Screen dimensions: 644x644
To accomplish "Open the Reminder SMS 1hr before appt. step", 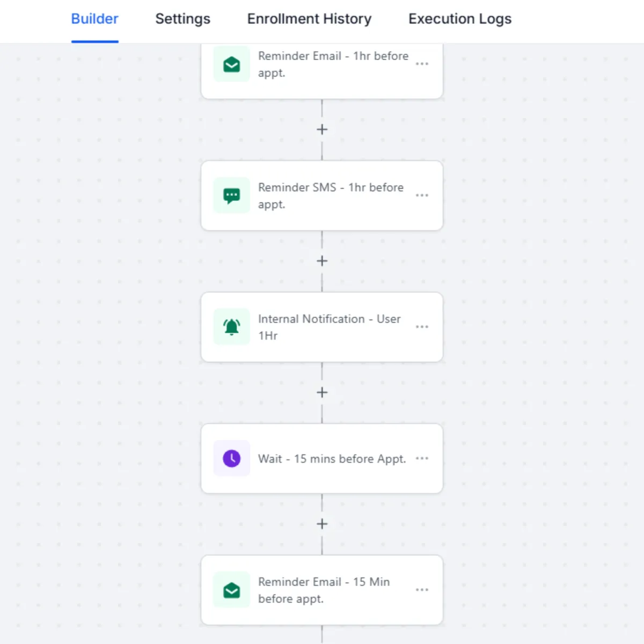I will [330, 195].
